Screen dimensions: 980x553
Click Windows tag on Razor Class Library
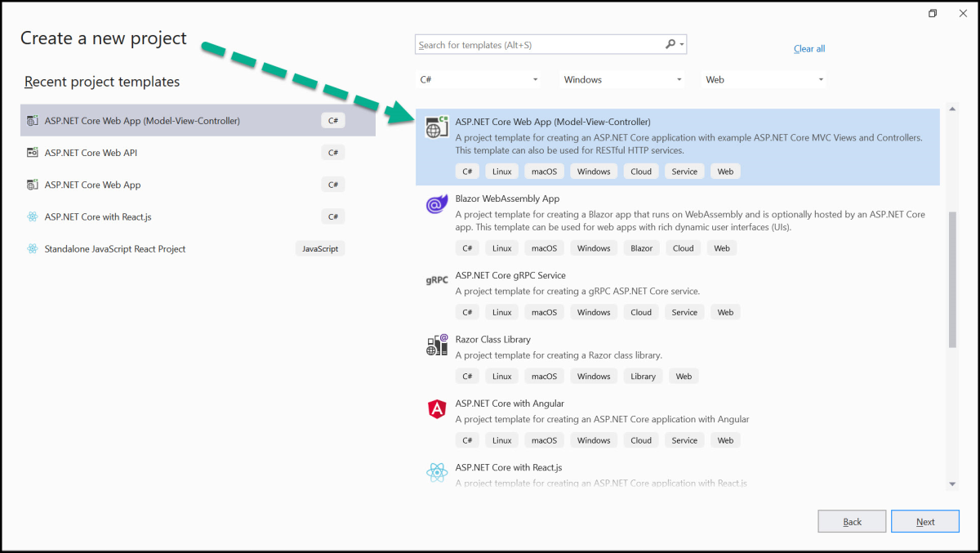594,377
